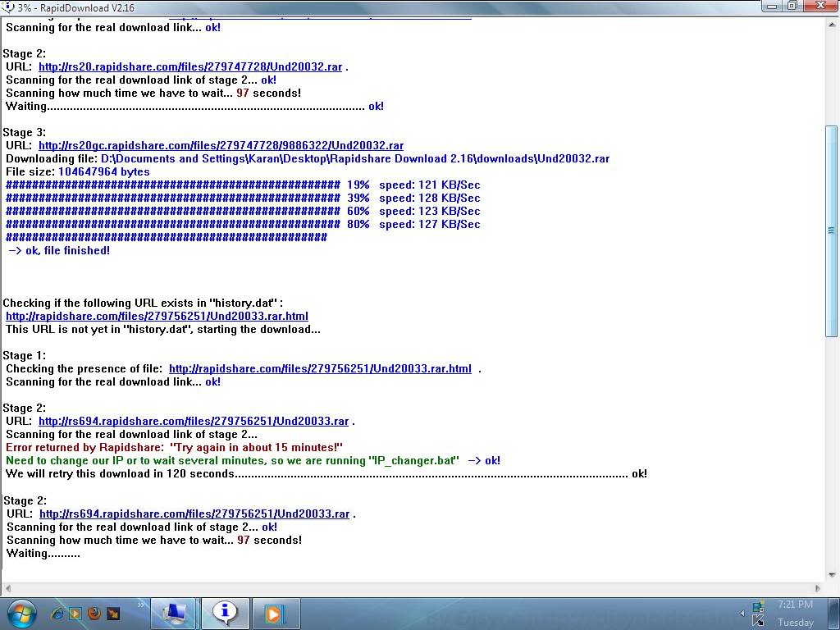Launch the media player Quick Launch icon

tap(75, 614)
